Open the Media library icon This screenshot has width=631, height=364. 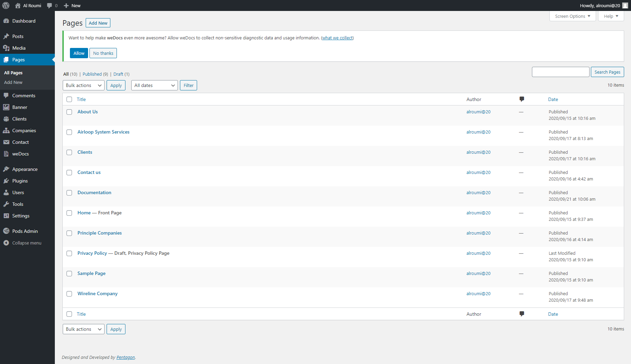[6, 48]
